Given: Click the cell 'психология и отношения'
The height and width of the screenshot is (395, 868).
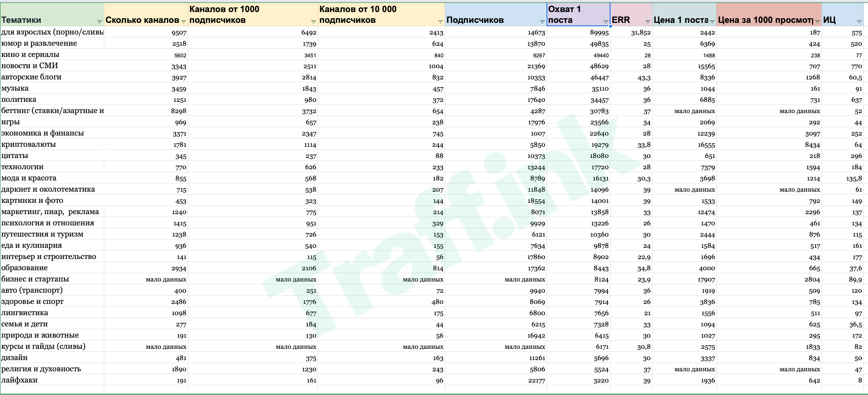Looking at the screenshot, I should click(x=52, y=223).
